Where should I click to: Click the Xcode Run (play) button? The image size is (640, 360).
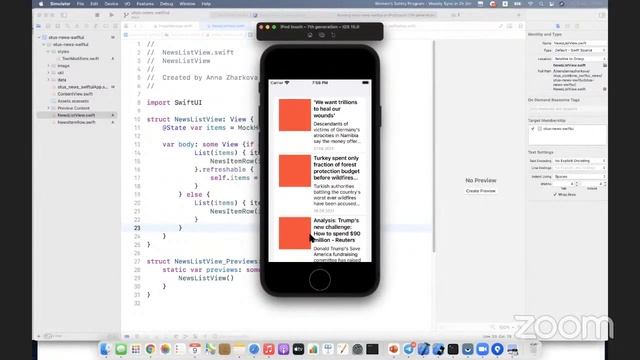coord(111,15)
